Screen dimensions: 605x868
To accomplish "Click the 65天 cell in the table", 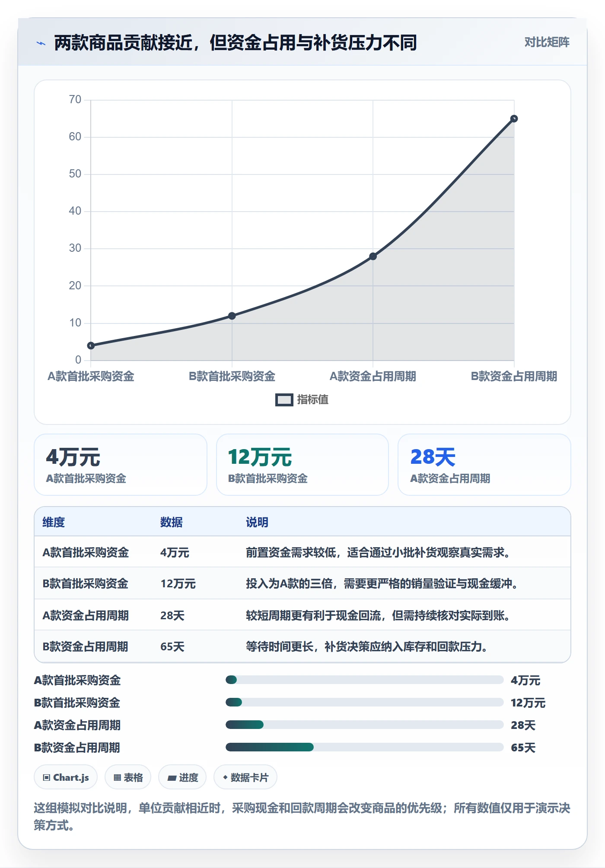I will coord(172,647).
